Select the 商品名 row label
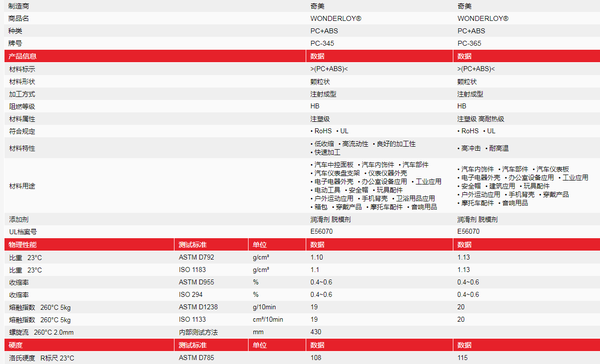The image size is (600, 364). click(19, 18)
